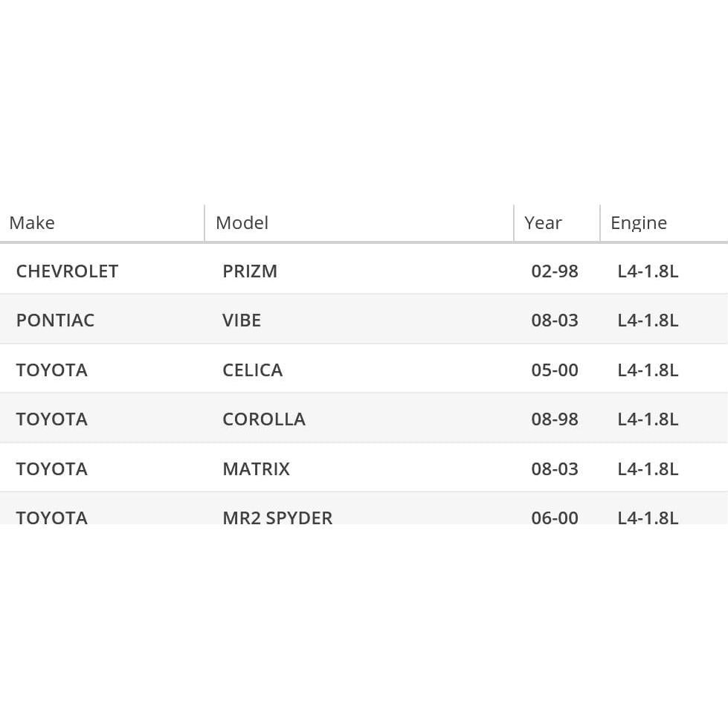Viewport: 728px width, 728px height.
Task: Sort by the Model column header
Action: click(x=242, y=223)
